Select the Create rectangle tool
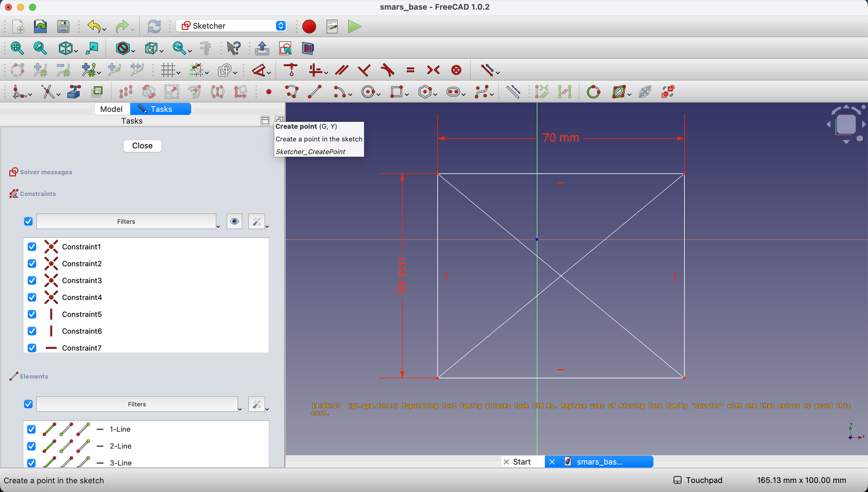 [396, 92]
